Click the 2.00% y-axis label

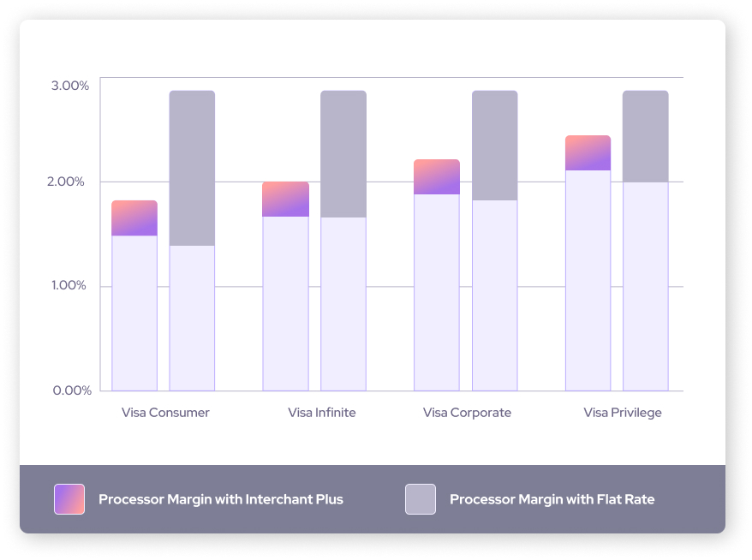point(70,182)
